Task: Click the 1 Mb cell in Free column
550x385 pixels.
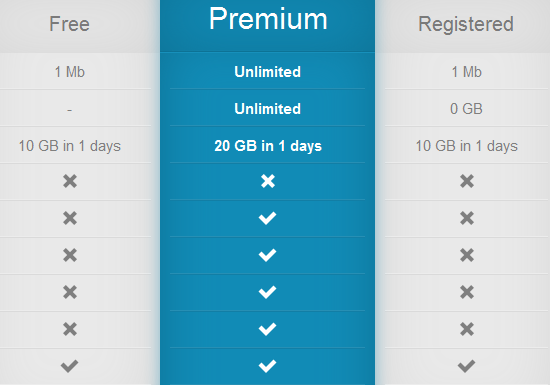Action: coord(69,72)
